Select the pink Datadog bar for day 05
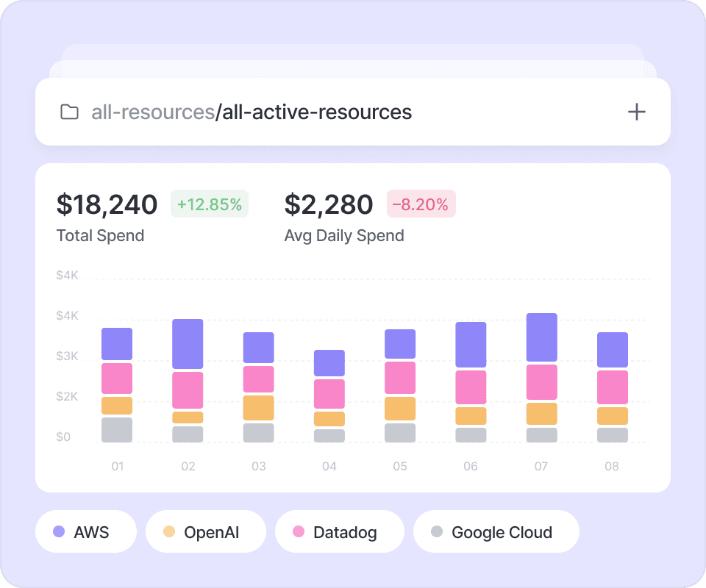 click(x=400, y=378)
